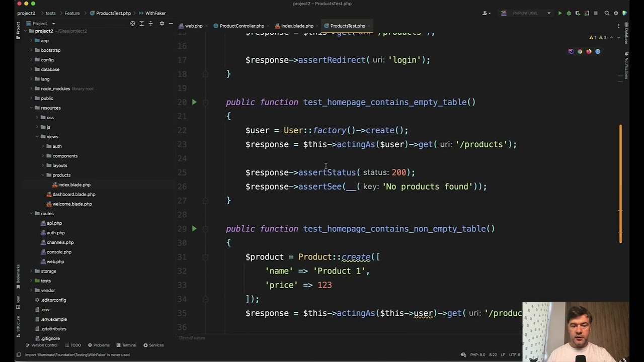Fold code block at line 20
This screenshot has height=362, width=644.
[x=205, y=102]
